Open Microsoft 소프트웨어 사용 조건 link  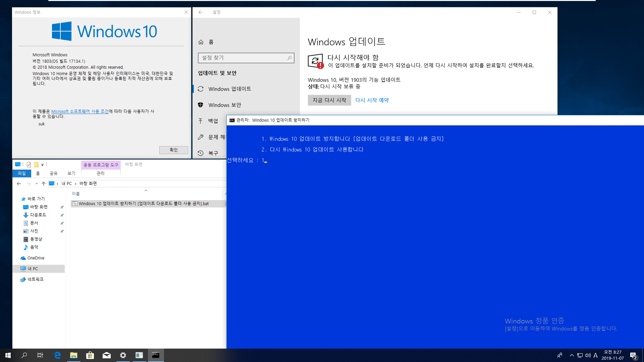point(80,111)
